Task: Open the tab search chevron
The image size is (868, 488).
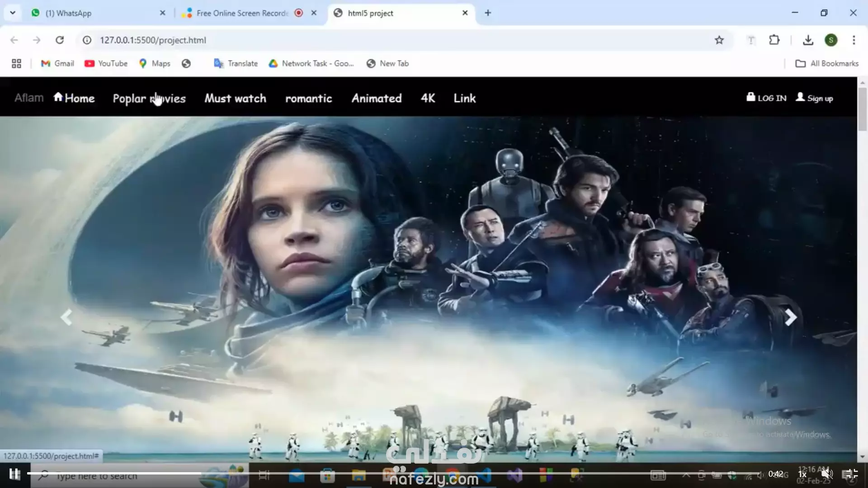Action: click(13, 13)
